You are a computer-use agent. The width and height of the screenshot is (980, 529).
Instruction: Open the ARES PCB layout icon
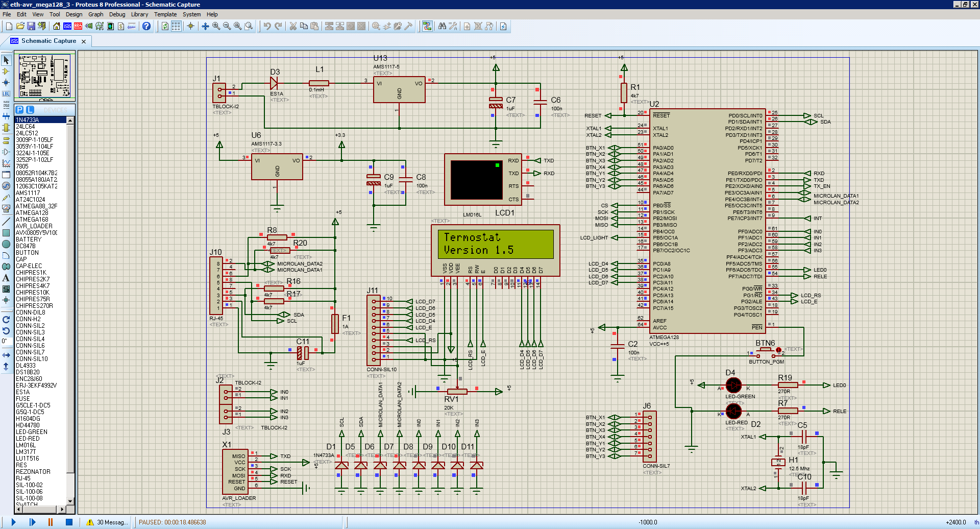pyautogui.click(x=78, y=26)
